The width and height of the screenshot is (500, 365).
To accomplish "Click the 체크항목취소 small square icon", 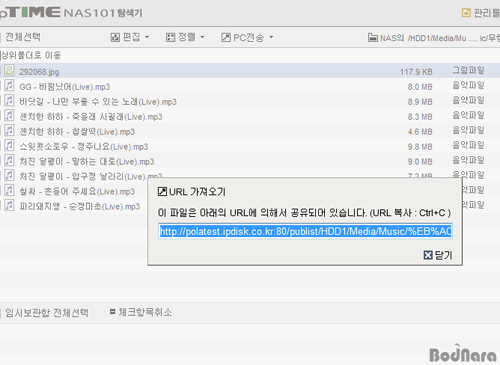I will [x=113, y=312].
